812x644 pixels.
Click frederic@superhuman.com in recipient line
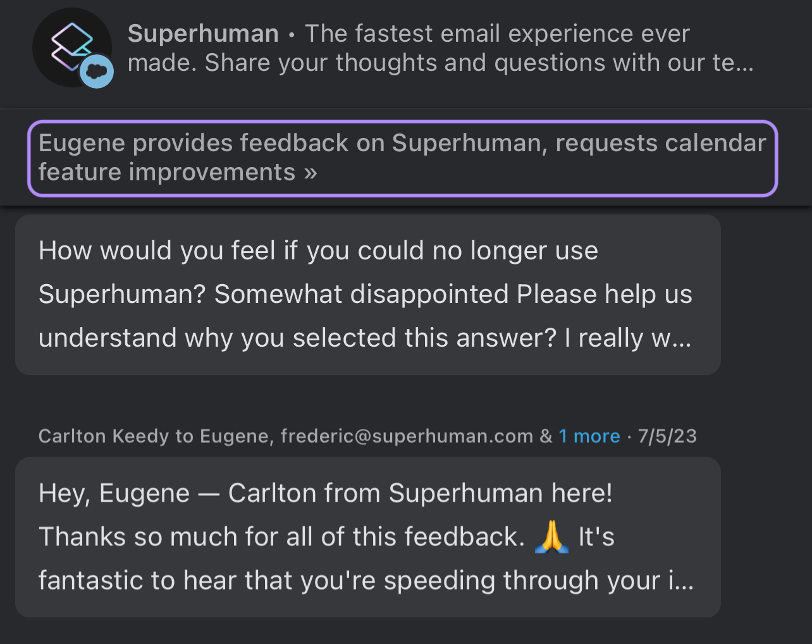pyautogui.click(x=407, y=436)
